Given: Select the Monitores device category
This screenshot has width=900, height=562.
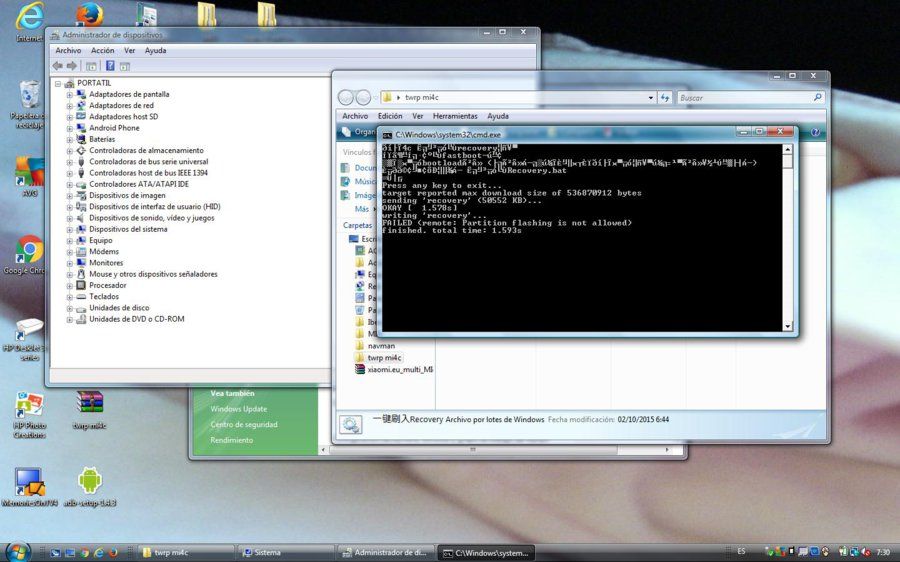Looking at the screenshot, I should coord(106,263).
